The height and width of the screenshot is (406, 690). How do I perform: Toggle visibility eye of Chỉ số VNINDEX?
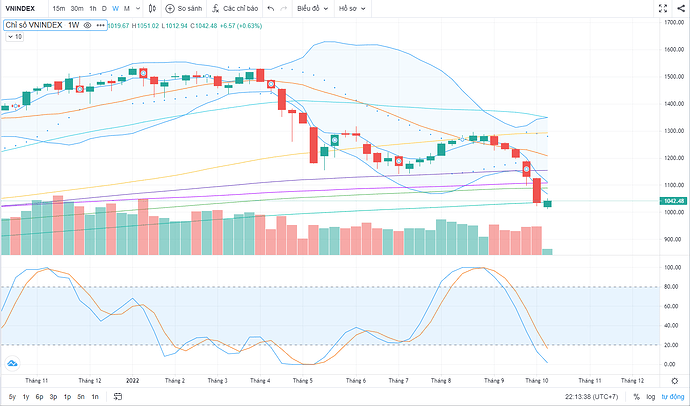[87, 26]
